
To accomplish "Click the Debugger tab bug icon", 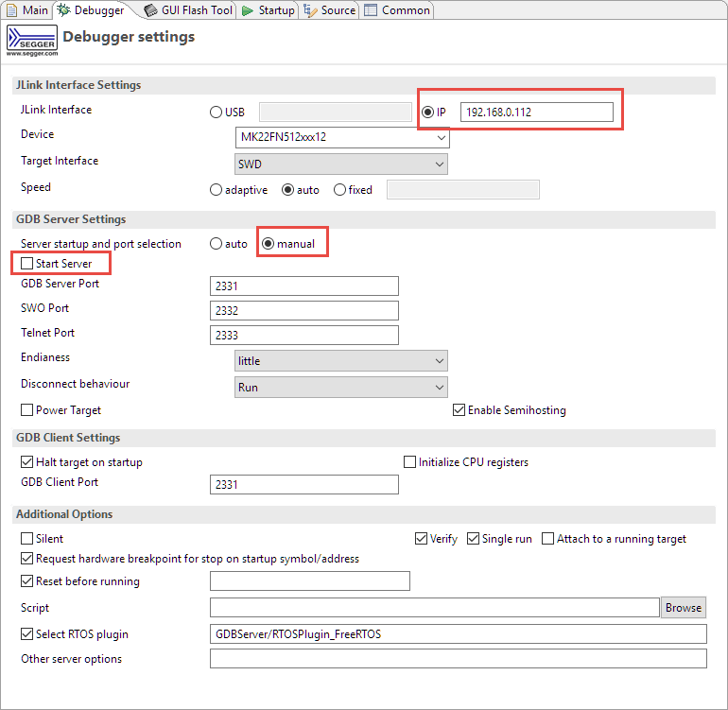I will [x=64, y=10].
